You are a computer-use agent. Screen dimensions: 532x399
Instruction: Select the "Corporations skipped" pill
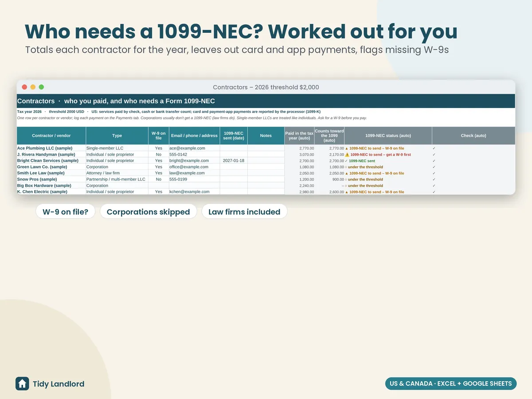point(148,212)
